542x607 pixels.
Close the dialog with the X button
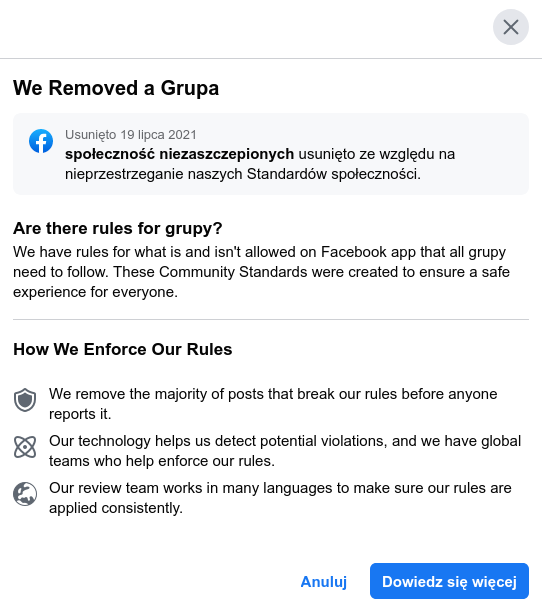511,27
